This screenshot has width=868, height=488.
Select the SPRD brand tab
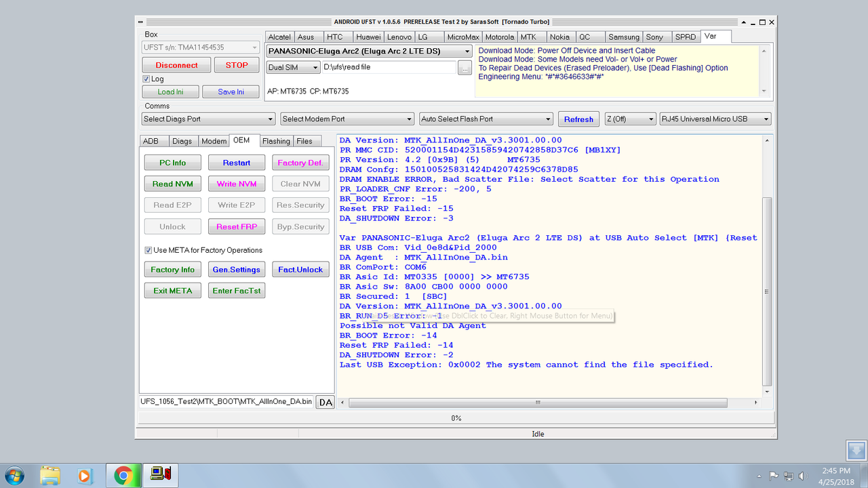point(686,37)
